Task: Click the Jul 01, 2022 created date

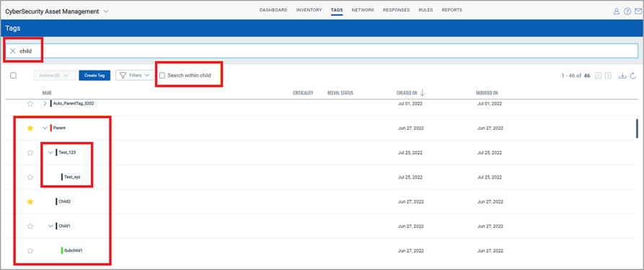Action: point(409,104)
